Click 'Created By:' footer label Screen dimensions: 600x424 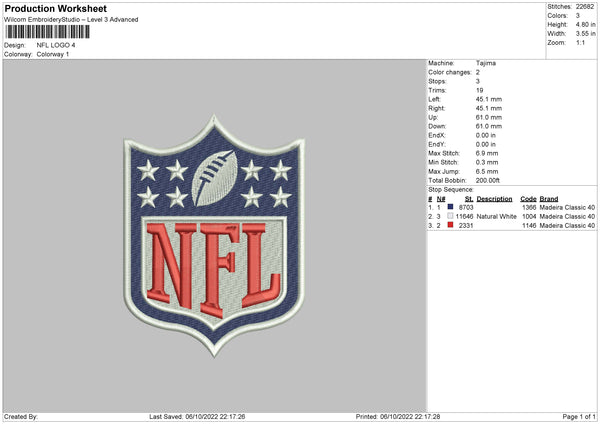(21, 416)
